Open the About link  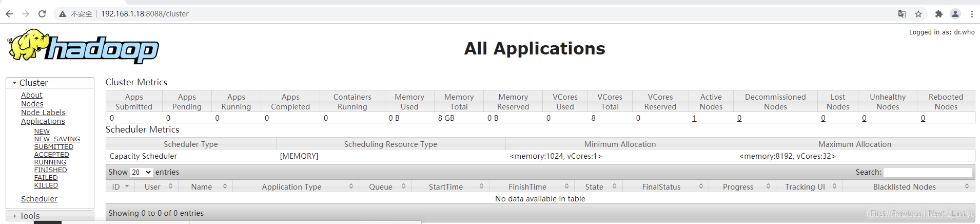coord(32,95)
